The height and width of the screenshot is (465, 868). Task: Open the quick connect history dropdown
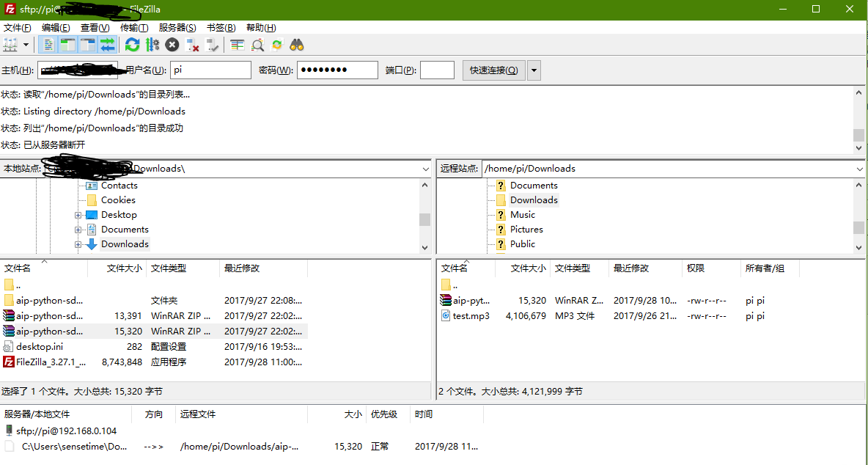click(x=534, y=70)
